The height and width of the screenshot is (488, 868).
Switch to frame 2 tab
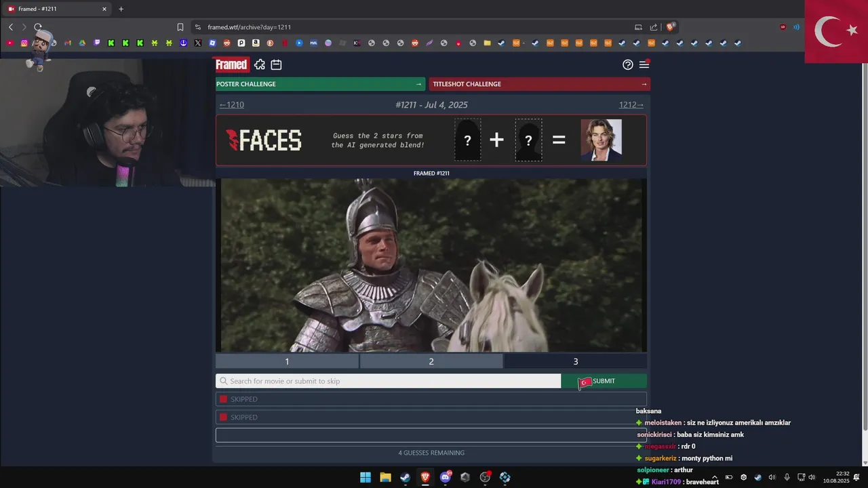pos(431,361)
